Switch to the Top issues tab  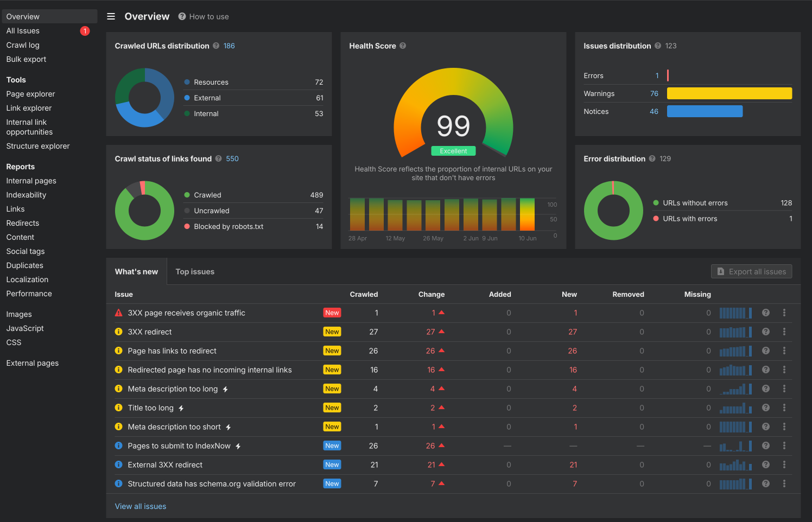coord(195,271)
